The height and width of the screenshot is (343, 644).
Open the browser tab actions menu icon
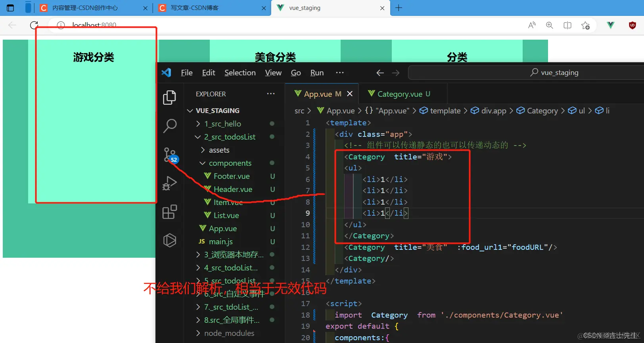[x=11, y=8]
